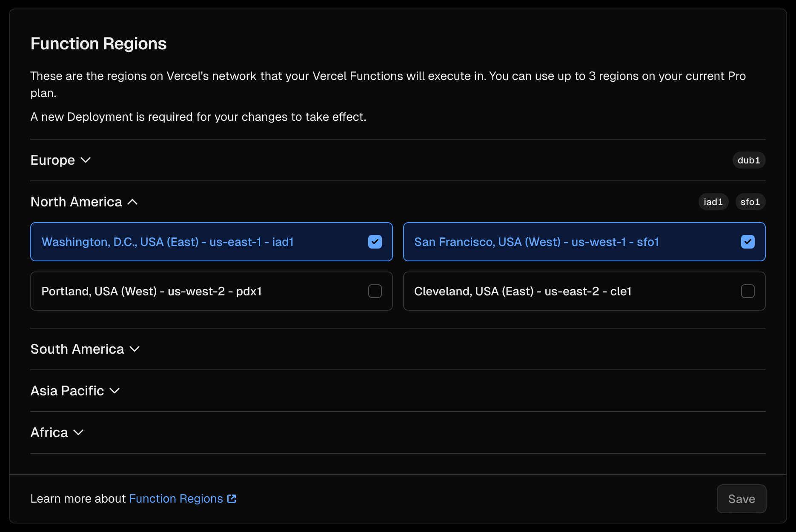Click the North America collapse chevron
The height and width of the screenshot is (532, 796).
click(x=133, y=202)
